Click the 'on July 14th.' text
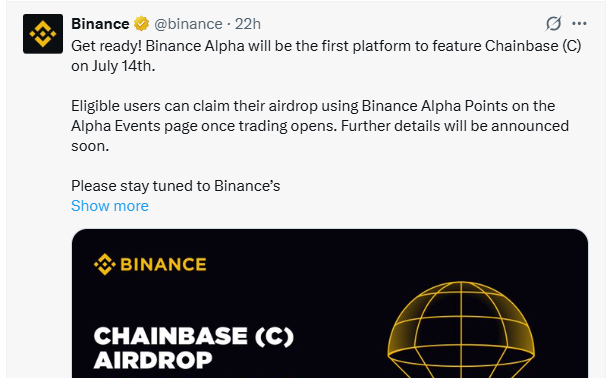The width and height of the screenshot is (614, 378). tap(113, 66)
